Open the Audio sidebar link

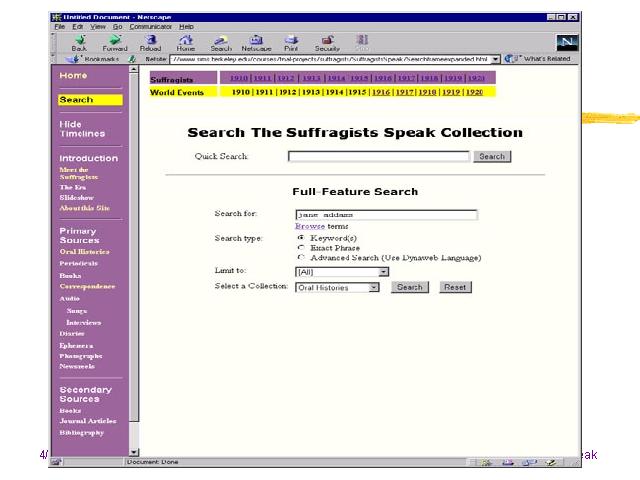click(x=69, y=299)
